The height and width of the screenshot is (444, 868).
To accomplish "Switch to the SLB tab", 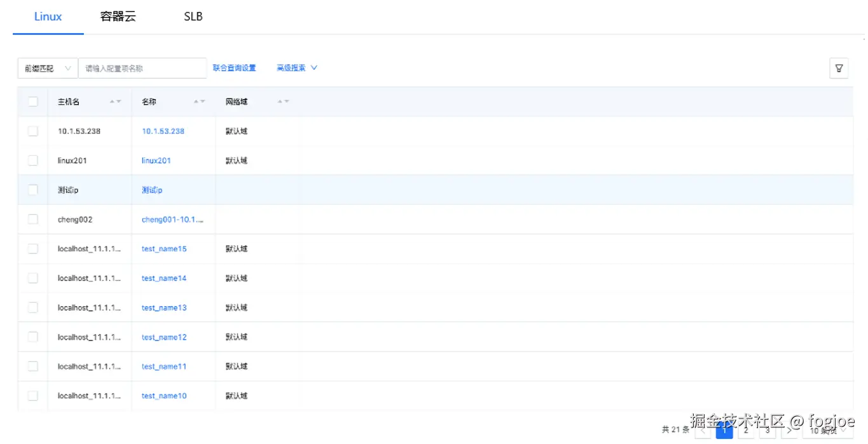I will pos(193,17).
